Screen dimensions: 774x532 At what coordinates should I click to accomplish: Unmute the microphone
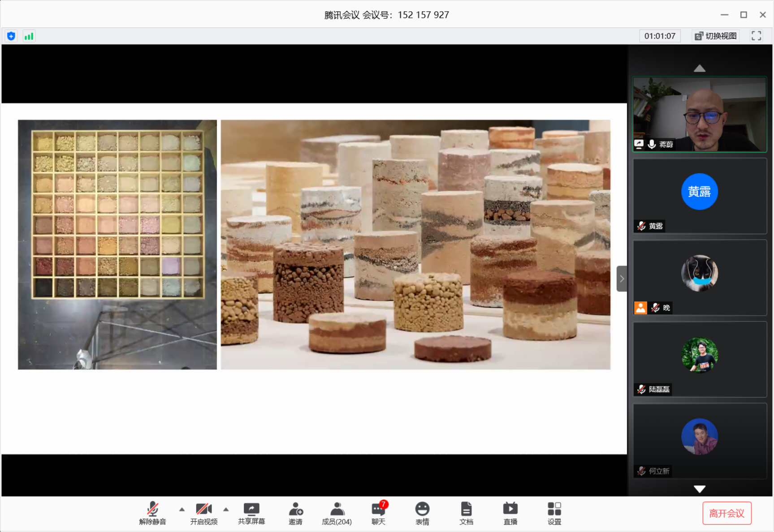(x=153, y=513)
